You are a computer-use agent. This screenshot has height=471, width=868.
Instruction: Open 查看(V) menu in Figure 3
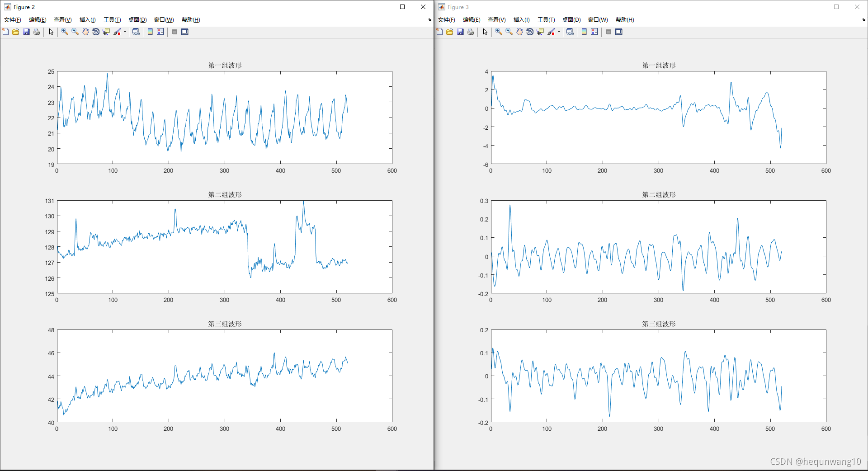(497, 20)
